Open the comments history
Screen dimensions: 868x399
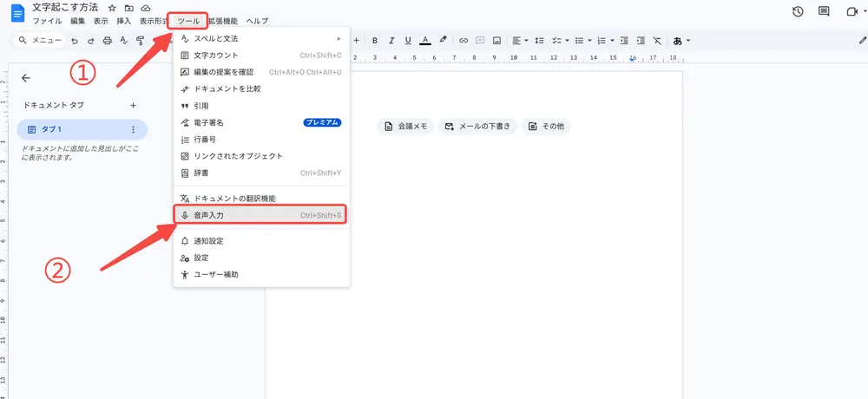click(825, 11)
